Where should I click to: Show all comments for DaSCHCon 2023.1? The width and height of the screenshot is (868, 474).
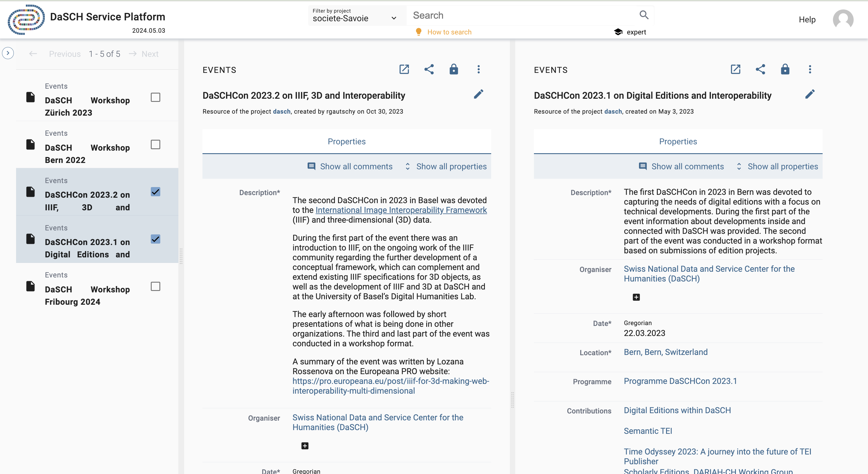pos(681,166)
